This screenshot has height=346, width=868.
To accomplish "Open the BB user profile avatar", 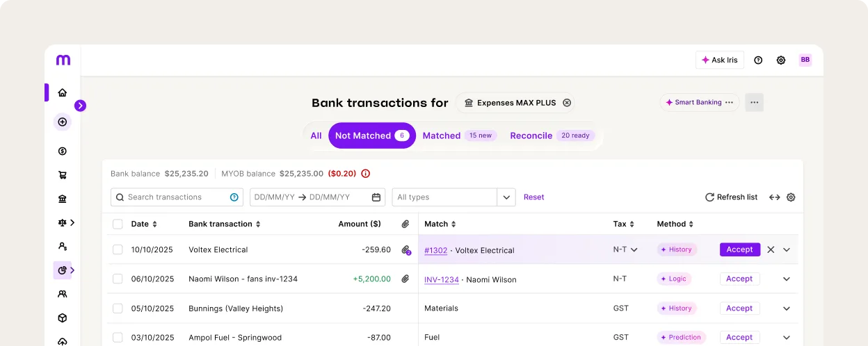I will (x=805, y=60).
